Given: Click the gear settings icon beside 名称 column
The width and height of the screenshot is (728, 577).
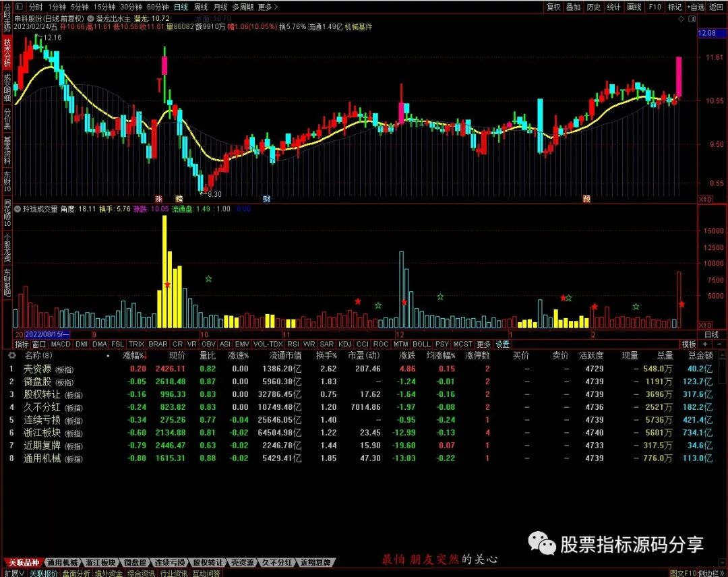Looking at the screenshot, I should [12, 356].
